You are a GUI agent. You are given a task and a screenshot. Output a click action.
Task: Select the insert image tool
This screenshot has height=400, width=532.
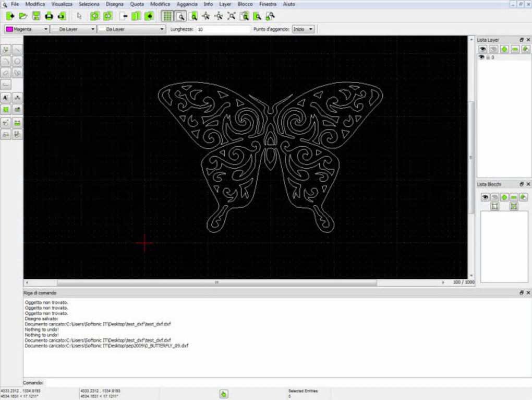point(17,109)
